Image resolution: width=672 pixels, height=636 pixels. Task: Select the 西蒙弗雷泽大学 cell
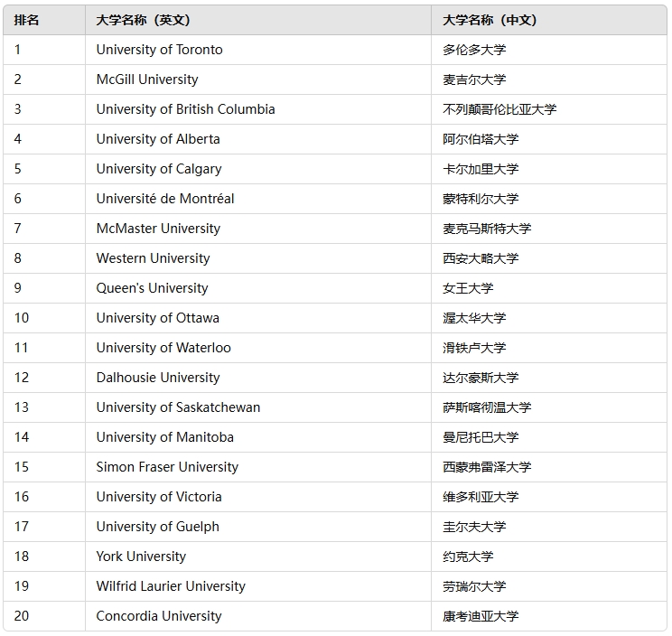pos(549,467)
